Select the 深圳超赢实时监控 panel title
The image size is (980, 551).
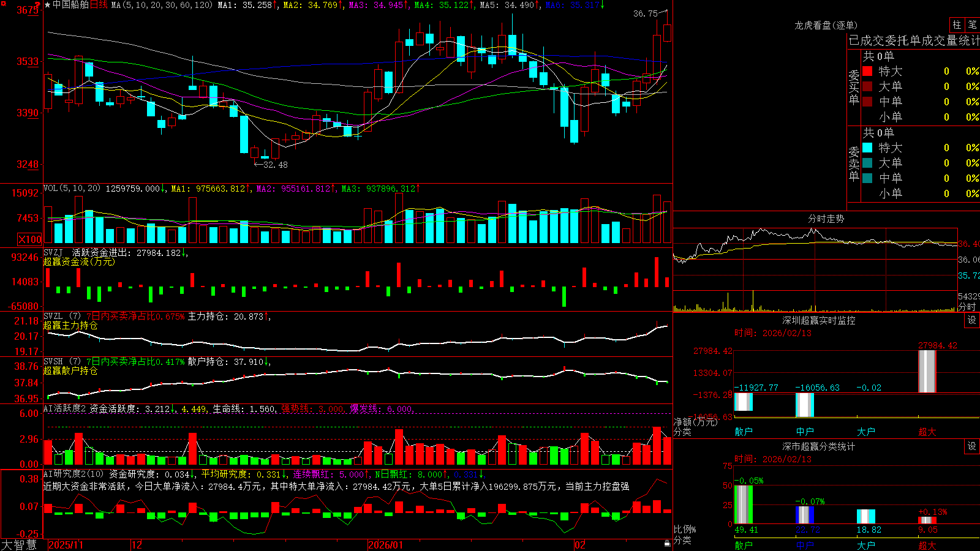(818, 320)
